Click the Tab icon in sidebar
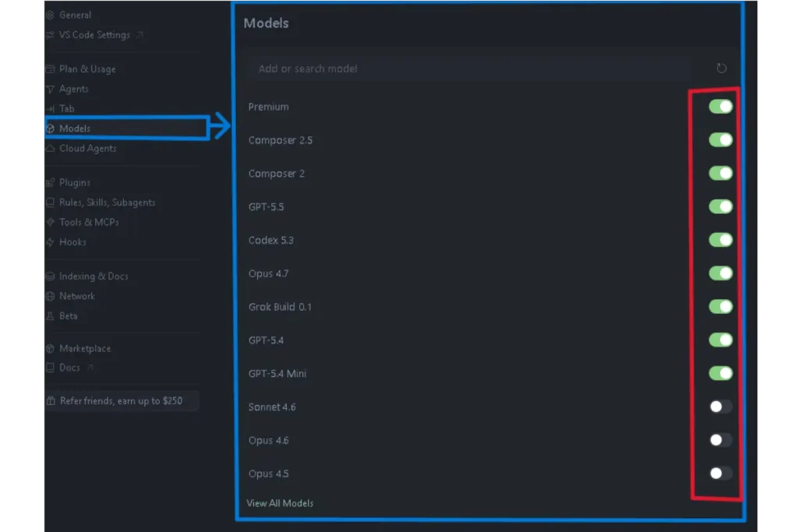 pyautogui.click(x=51, y=109)
